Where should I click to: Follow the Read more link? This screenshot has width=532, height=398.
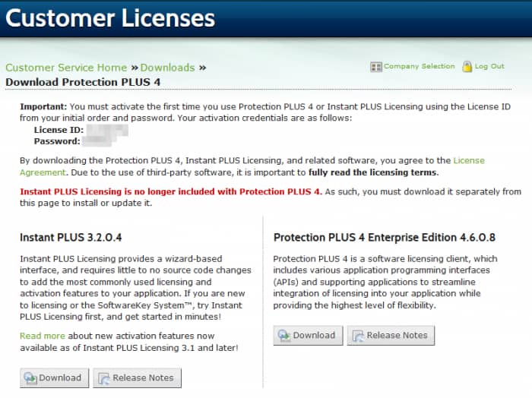click(43, 336)
